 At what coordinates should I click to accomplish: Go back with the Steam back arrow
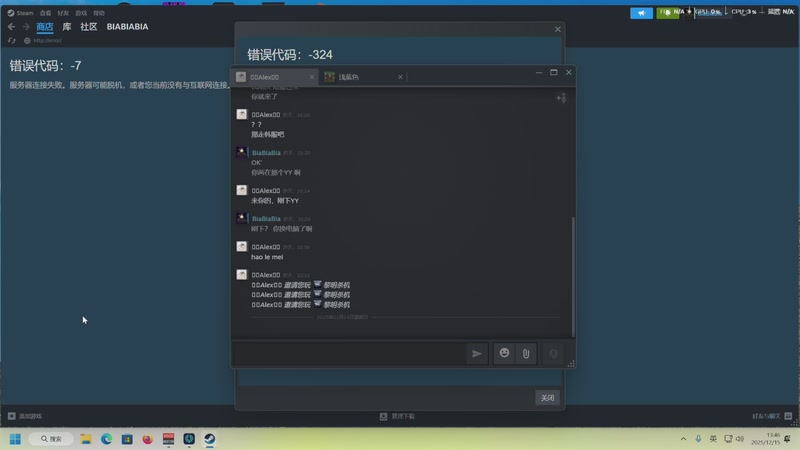click(11, 27)
